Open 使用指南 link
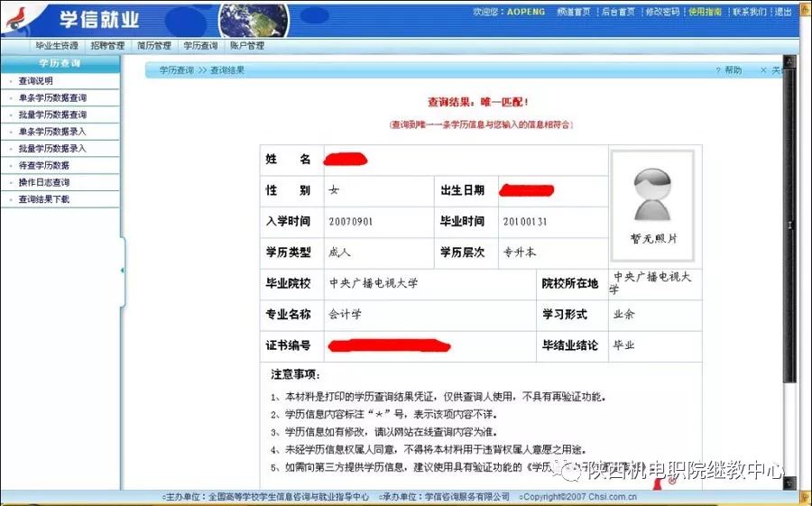Viewport: 812px width, 506px height. coord(706,12)
